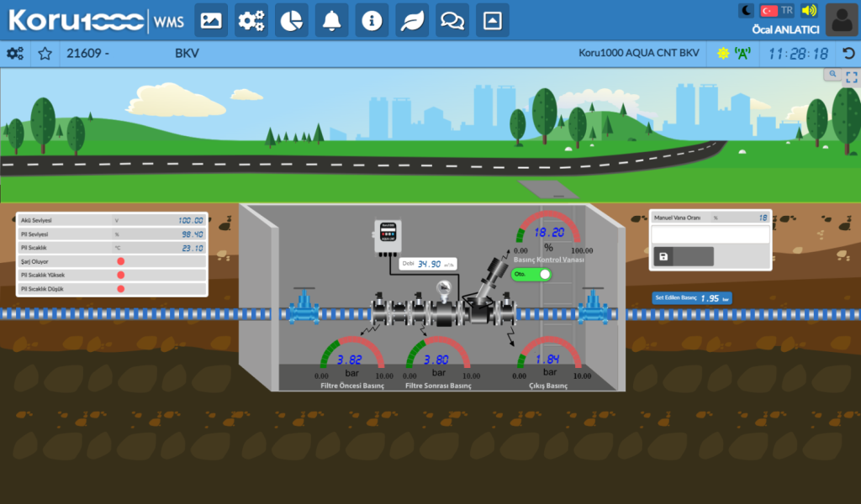Open the bell alarms icon

[331, 21]
